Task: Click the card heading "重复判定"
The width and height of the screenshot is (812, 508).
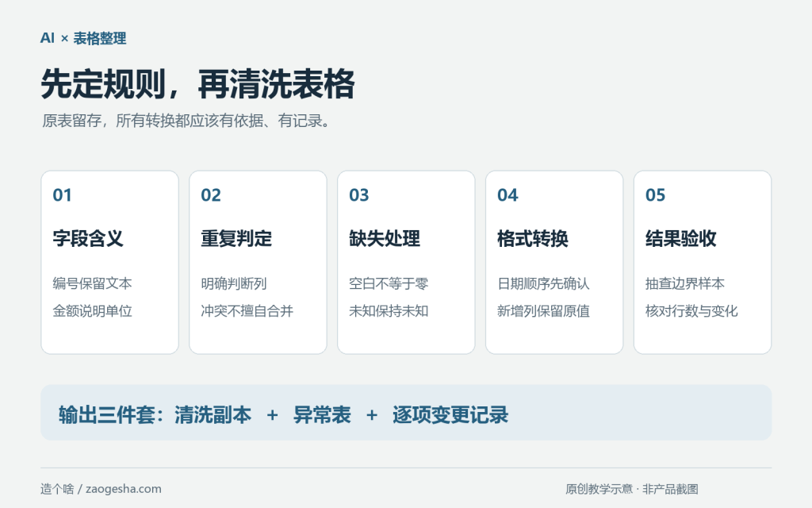Action: tap(236, 238)
